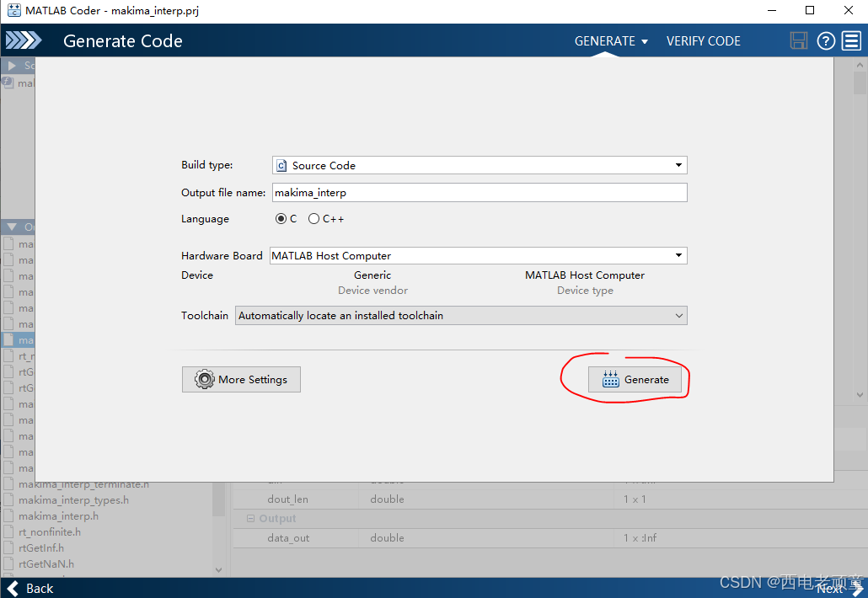Click the data_out variable name
868x598 pixels.
[x=288, y=537]
